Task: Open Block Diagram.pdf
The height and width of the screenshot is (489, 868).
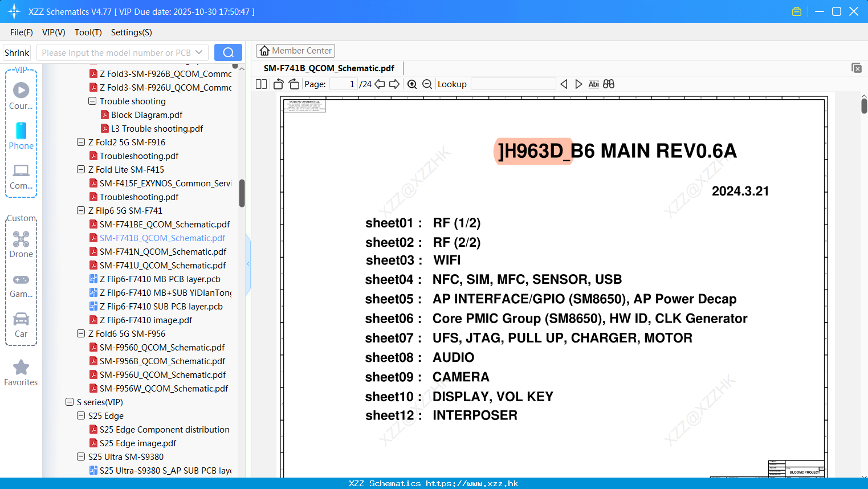Action: [141, 115]
